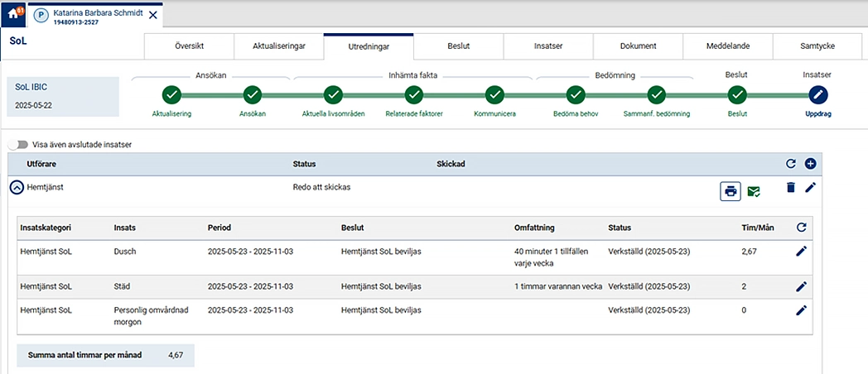Edit the Dusch insats
This screenshot has width=868, height=374.
tap(801, 252)
